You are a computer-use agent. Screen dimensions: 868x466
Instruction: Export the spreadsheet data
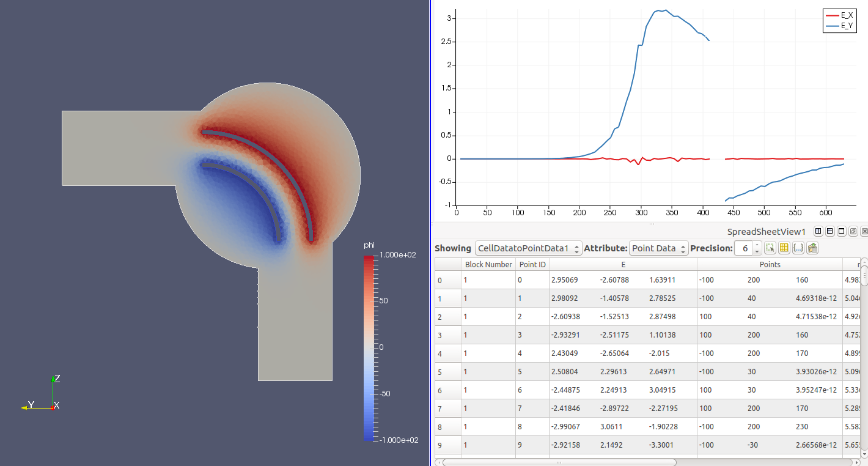[812, 248]
